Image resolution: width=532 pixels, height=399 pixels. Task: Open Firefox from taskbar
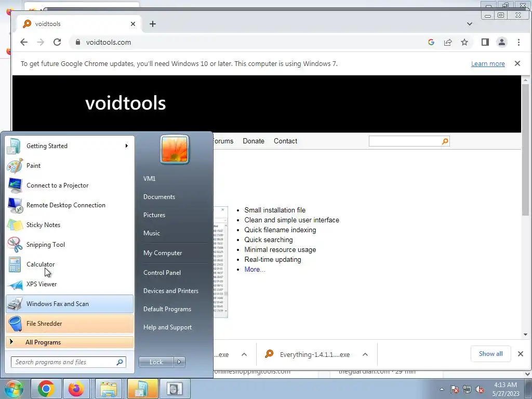point(76,389)
